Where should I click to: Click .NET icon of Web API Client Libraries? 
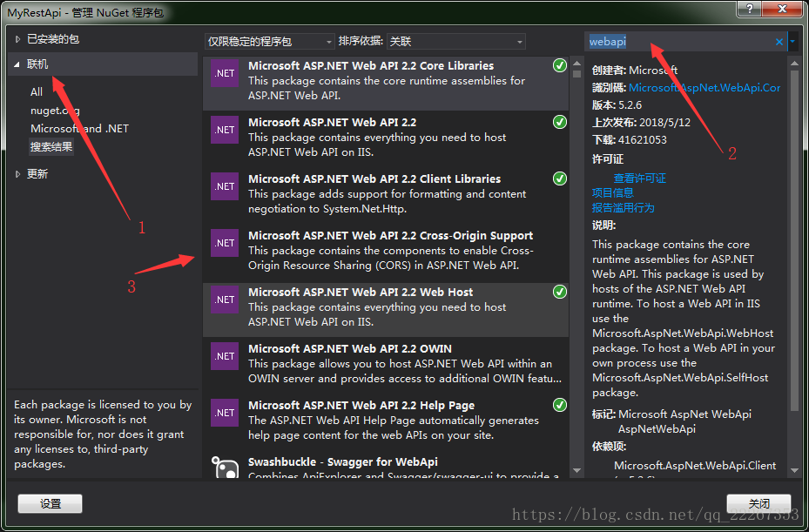tap(225, 186)
